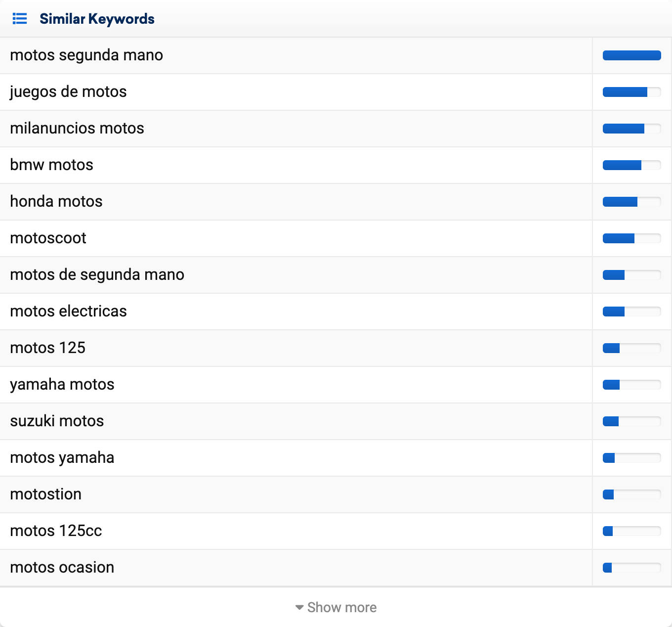Screen dimensions: 672x627
Task: Click the Show more link
Action: [x=341, y=607]
